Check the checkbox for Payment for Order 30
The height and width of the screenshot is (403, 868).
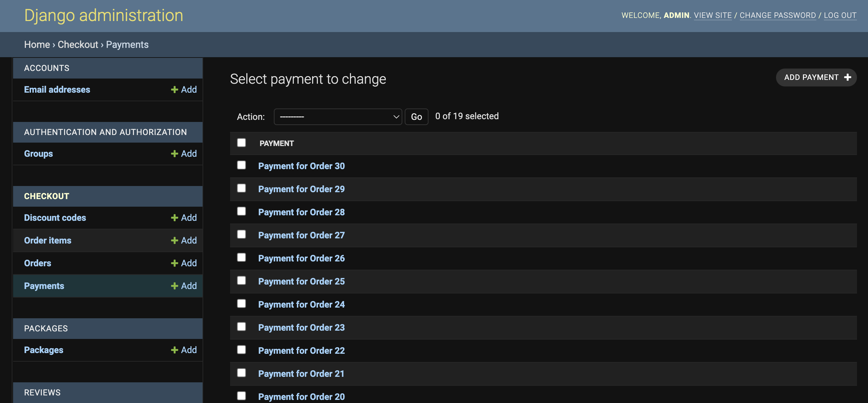coord(241,165)
